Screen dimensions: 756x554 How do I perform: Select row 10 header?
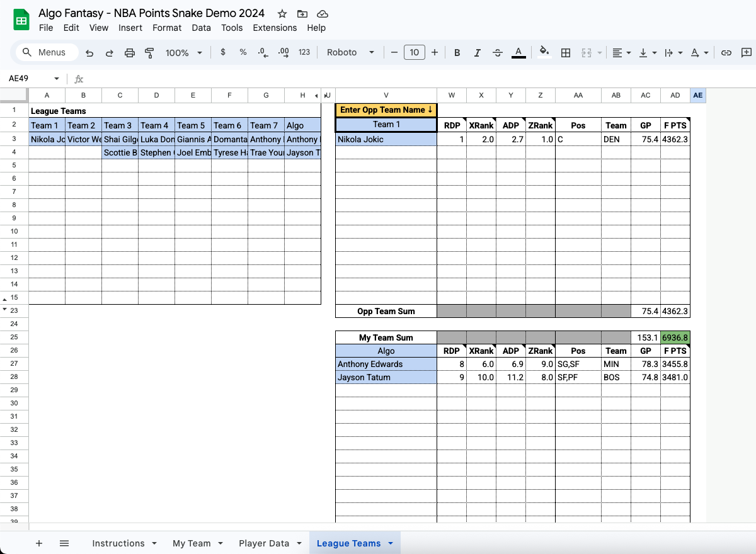tap(14, 231)
